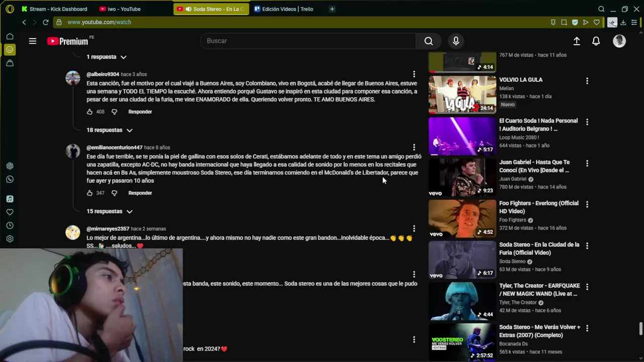Reload the YouTube page
The width and height of the screenshot is (644, 362).
[45, 22]
